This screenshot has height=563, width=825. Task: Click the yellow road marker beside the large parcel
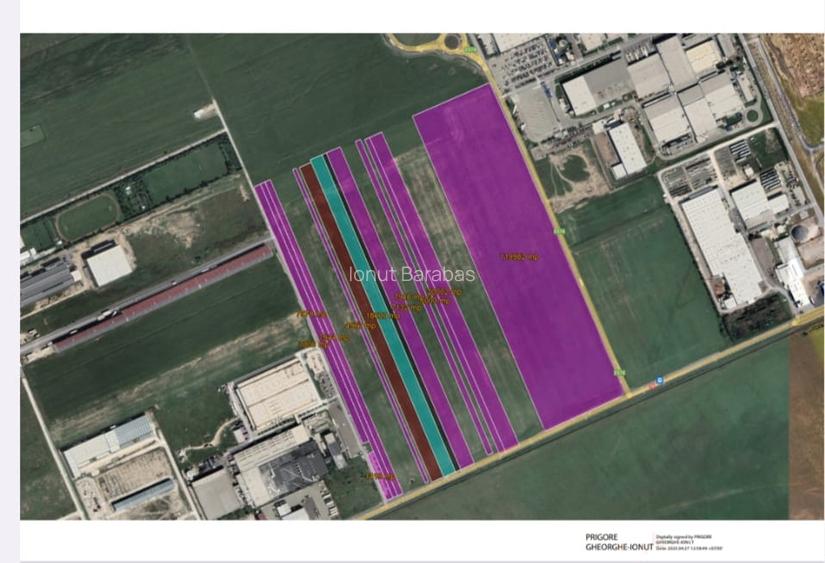pyautogui.click(x=560, y=231)
